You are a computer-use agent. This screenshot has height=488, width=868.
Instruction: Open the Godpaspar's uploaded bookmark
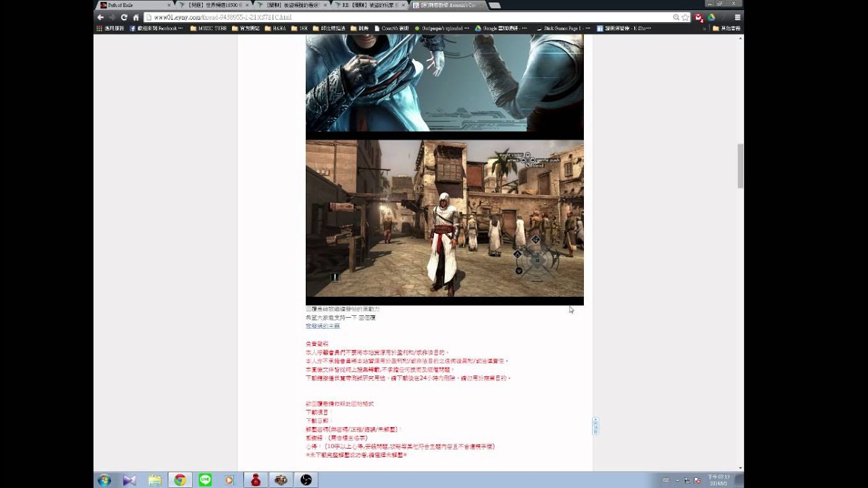coord(442,28)
